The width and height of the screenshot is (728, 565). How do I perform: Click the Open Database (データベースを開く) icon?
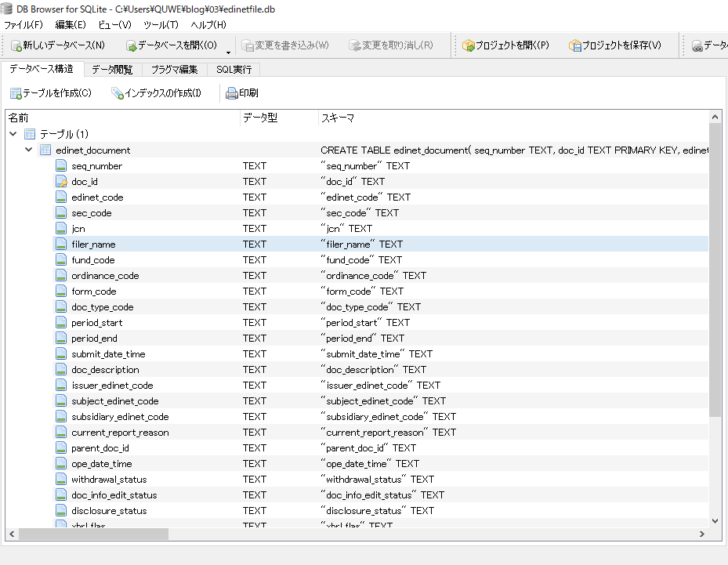132,45
